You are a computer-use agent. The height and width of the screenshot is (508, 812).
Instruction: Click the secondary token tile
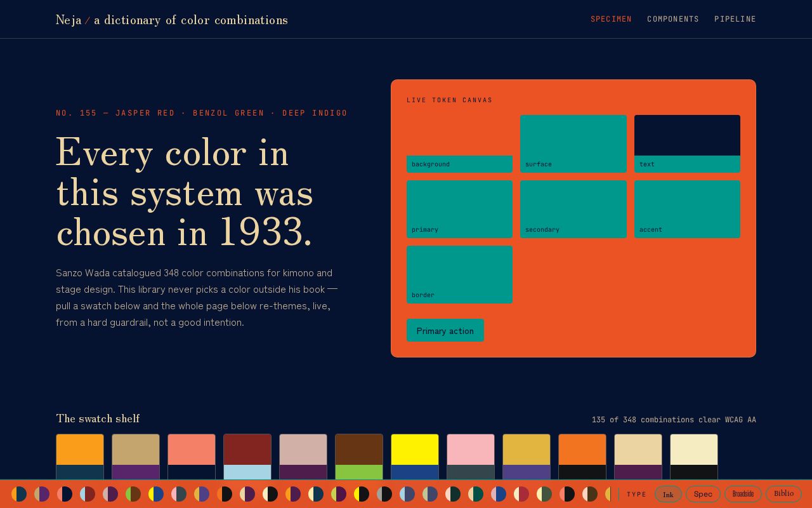click(x=573, y=209)
